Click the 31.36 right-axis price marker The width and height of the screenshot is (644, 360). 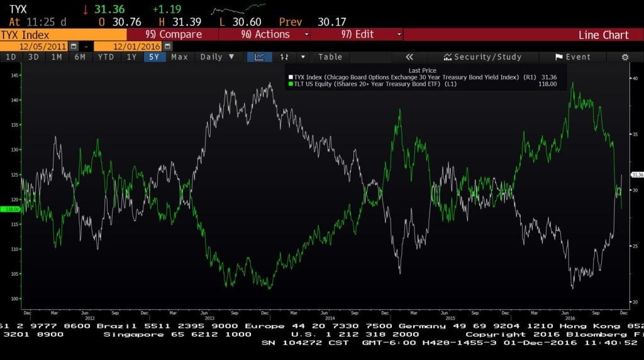point(637,175)
